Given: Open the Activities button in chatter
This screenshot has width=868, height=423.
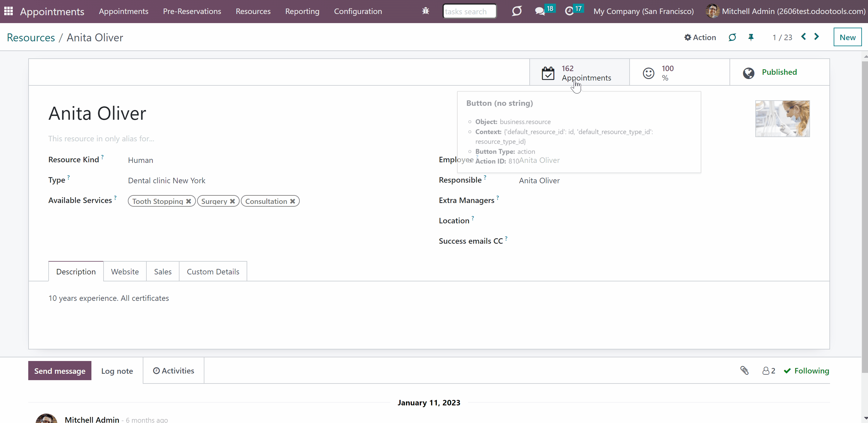Looking at the screenshot, I should 173,371.
